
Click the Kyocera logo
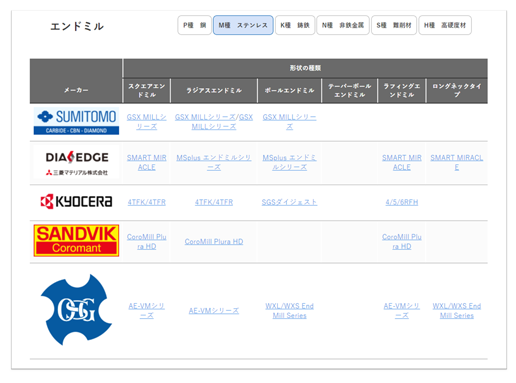76,202
